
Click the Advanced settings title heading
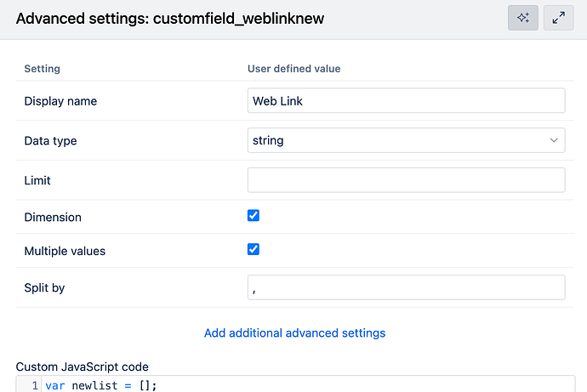point(170,19)
